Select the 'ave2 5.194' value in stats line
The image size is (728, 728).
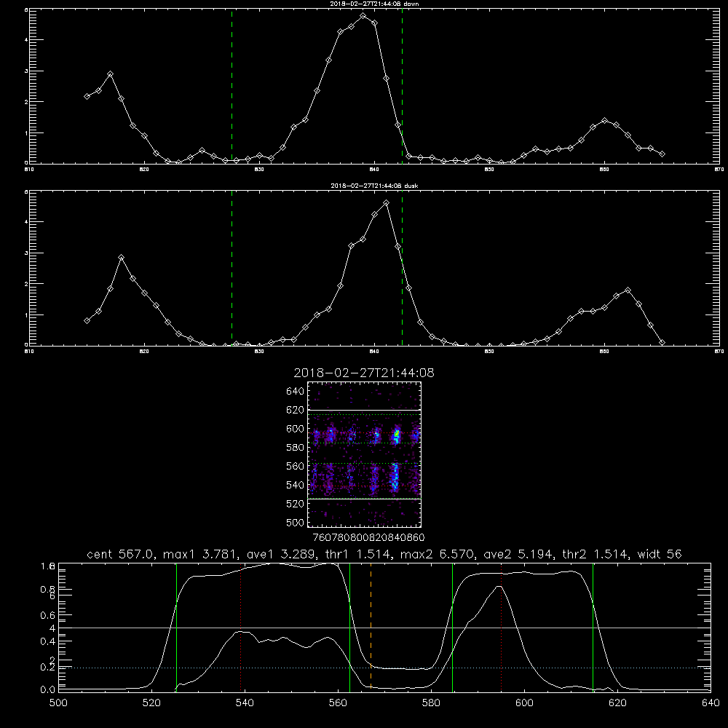pyautogui.click(x=517, y=554)
